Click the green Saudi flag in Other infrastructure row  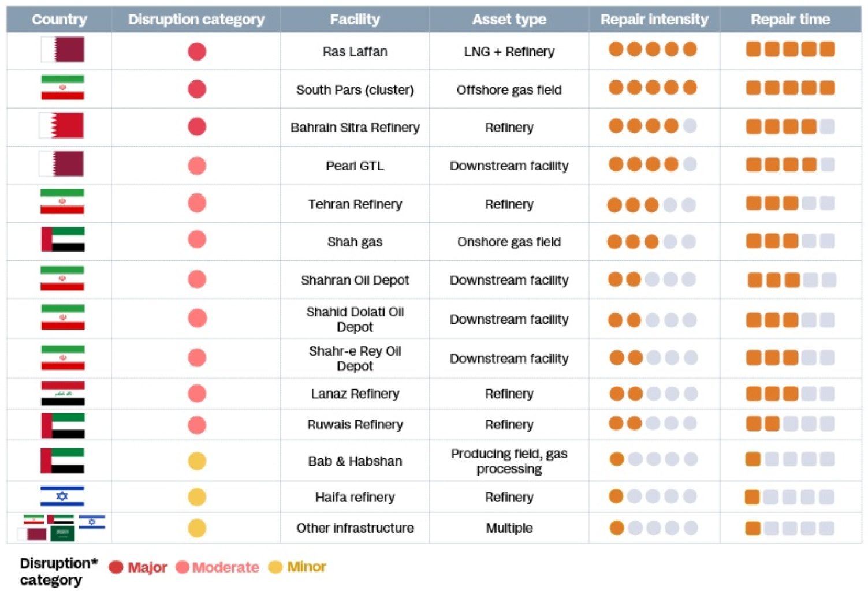[62, 533]
